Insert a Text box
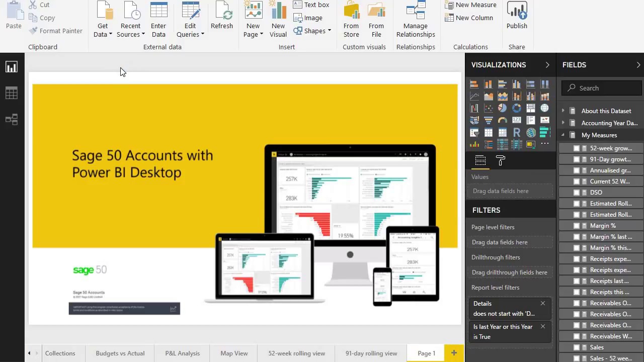This screenshot has width=644, height=362. (x=311, y=5)
